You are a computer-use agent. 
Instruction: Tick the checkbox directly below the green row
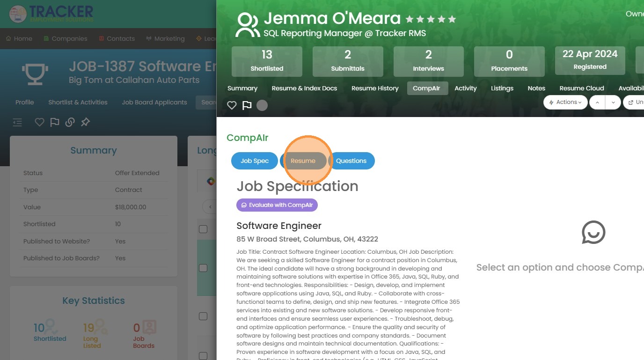[203, 316]
